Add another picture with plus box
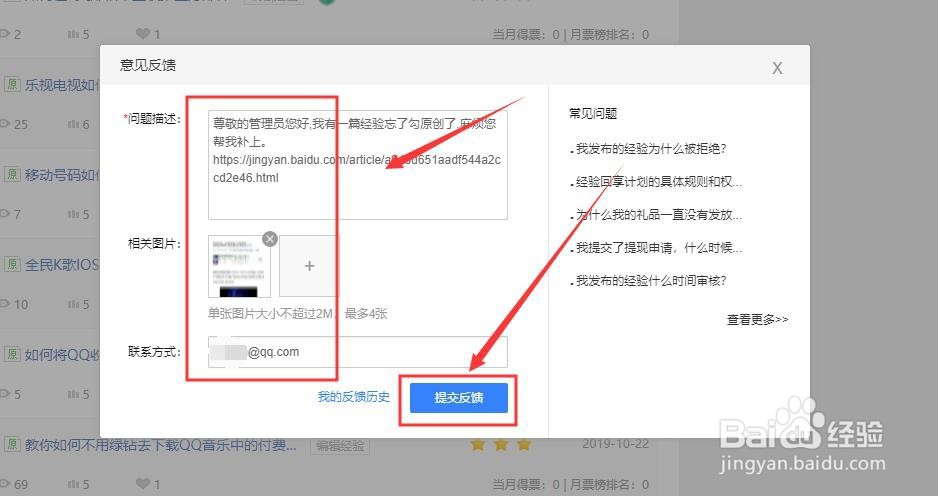Viewport: 938px width, 496px height. click(309, 266)
